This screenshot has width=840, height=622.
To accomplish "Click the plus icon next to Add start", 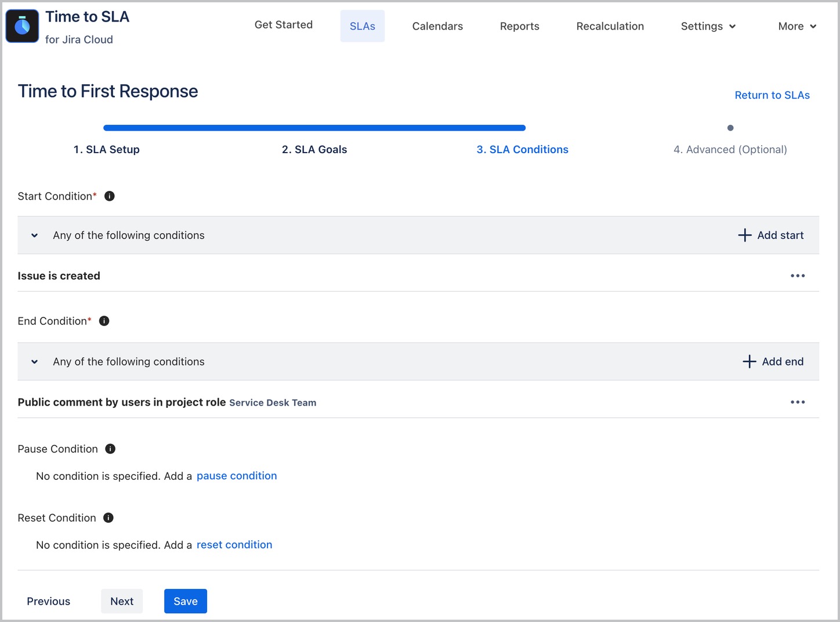I will (x=744, y=235).
